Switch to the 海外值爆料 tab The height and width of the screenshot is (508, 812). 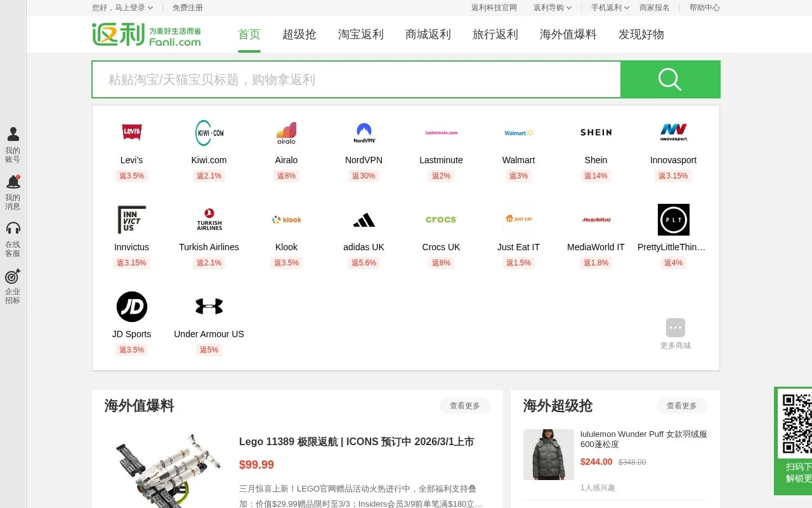point(568,34)
